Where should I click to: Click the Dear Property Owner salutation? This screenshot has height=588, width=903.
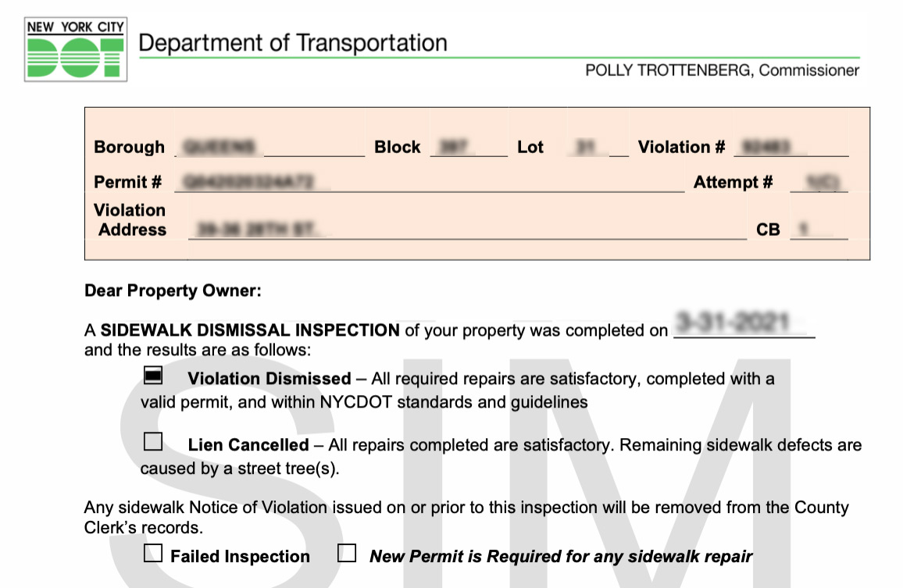click(173, 291)
